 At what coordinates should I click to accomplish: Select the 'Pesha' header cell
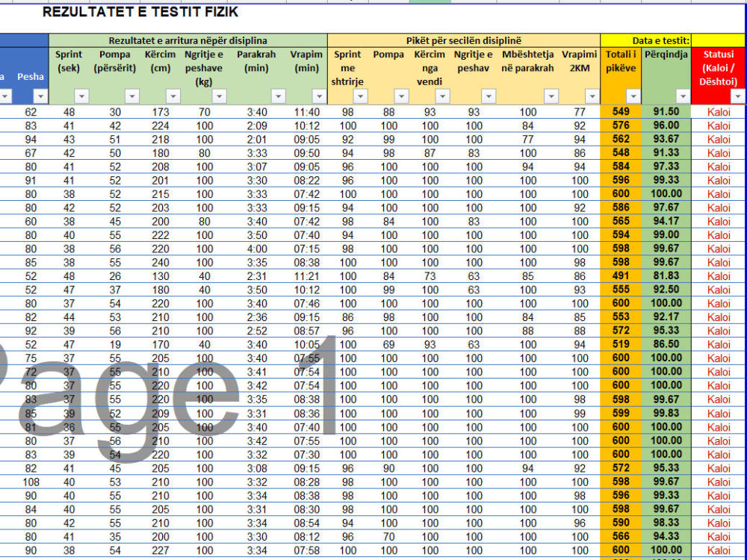tap(31, 76)
